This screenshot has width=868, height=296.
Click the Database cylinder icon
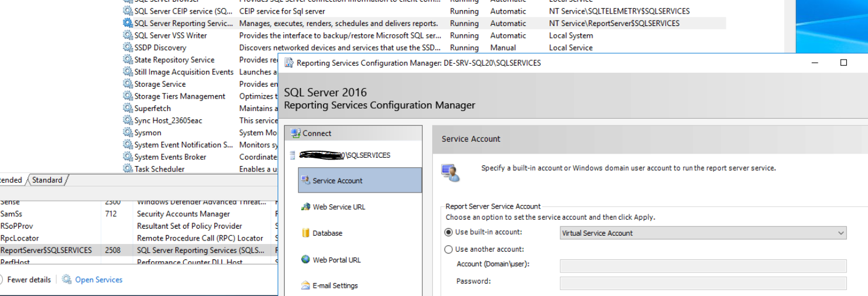pyautogui.click(x=306, y=233)
